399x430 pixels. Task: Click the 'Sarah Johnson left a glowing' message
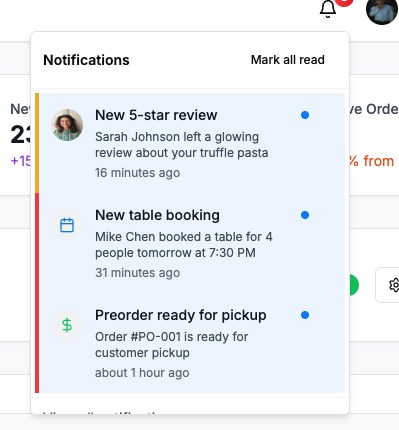(x=182, y=145)
